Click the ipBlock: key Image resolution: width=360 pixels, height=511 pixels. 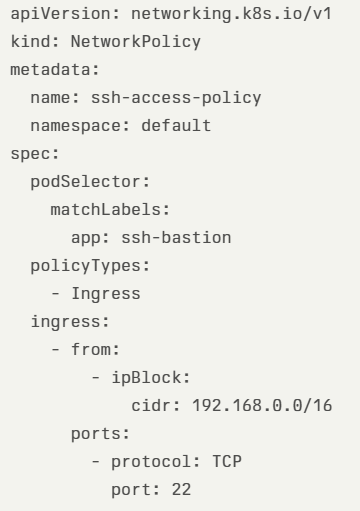tap(151, 378)
